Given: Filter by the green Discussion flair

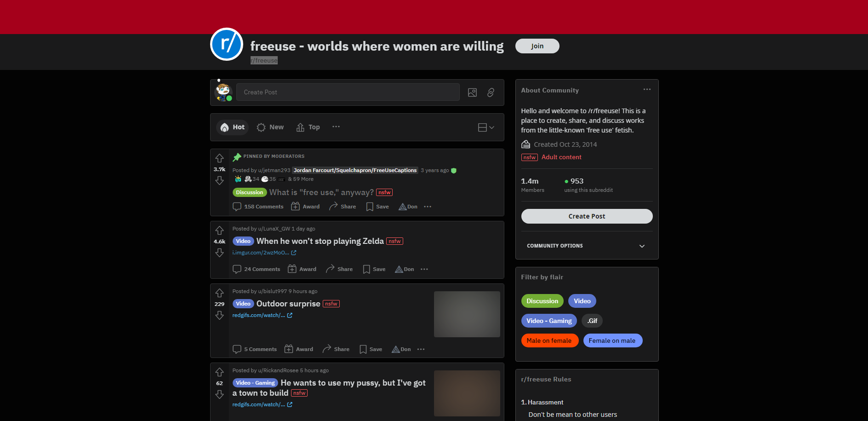Looking at the screenshot, I should click(x=542, y=301).
